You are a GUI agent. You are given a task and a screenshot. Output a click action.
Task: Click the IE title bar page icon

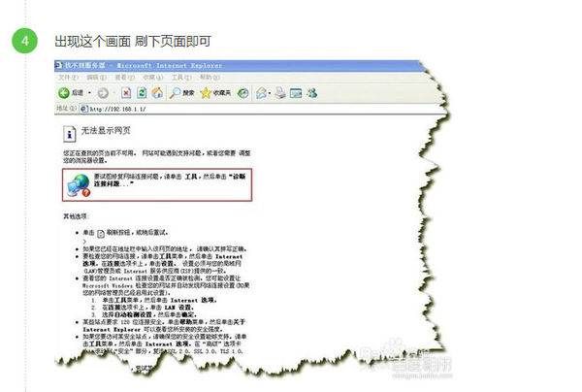point(58,65)
